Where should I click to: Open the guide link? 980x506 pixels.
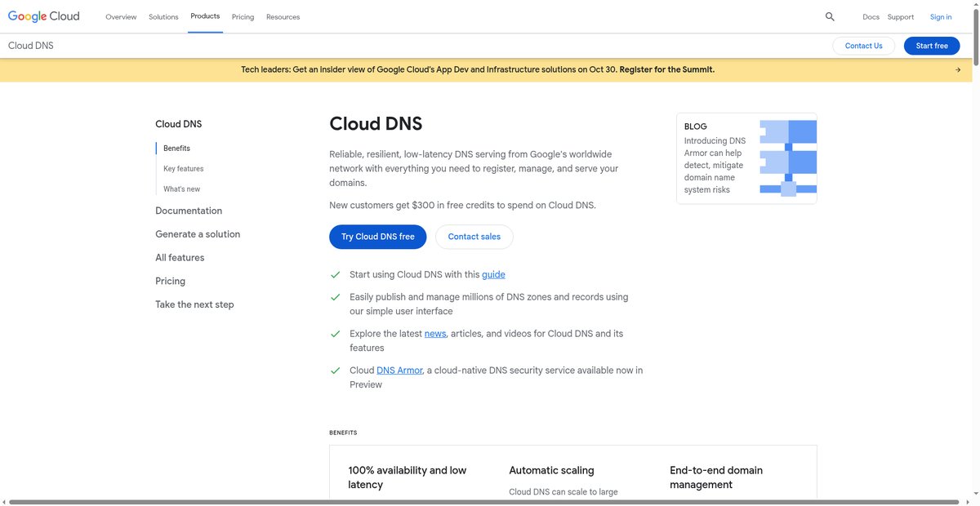493,275
